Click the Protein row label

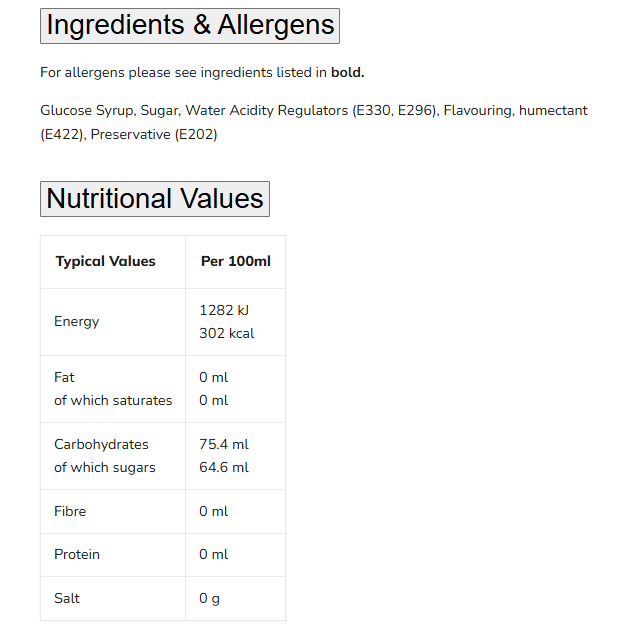(77, 554)
